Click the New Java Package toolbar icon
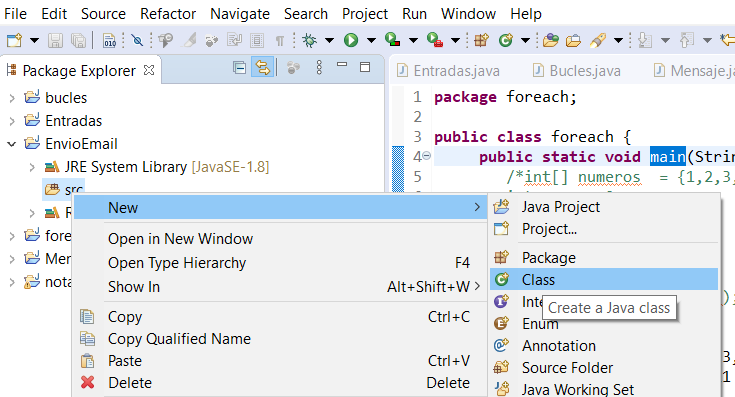 (481, 40)
